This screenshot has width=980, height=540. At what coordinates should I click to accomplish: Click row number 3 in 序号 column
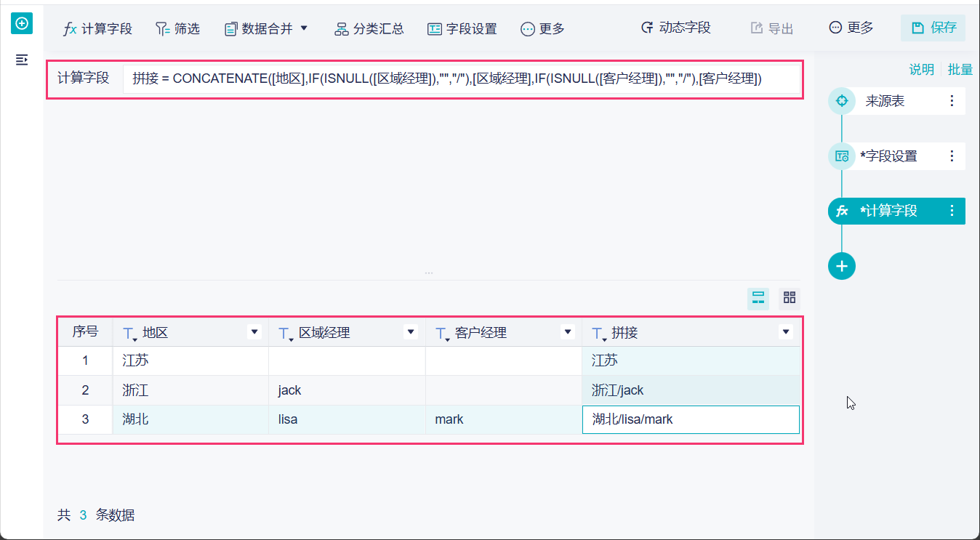(x=85, y=419)
